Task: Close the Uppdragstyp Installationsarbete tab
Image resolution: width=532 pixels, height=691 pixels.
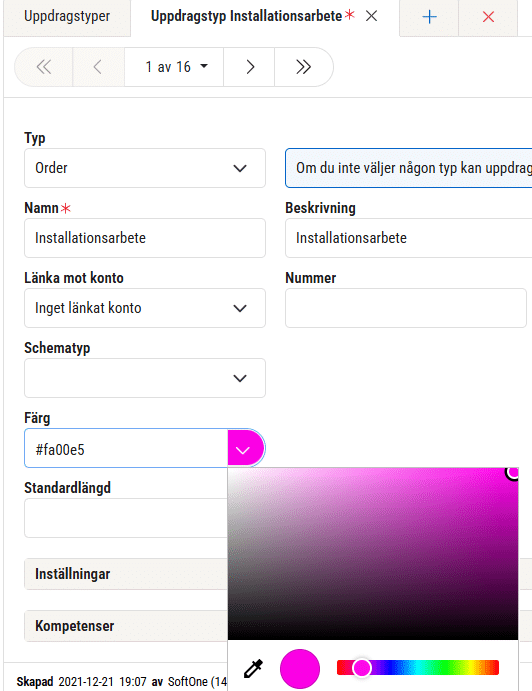Action: pyautogui.click(x=372, y=16)
